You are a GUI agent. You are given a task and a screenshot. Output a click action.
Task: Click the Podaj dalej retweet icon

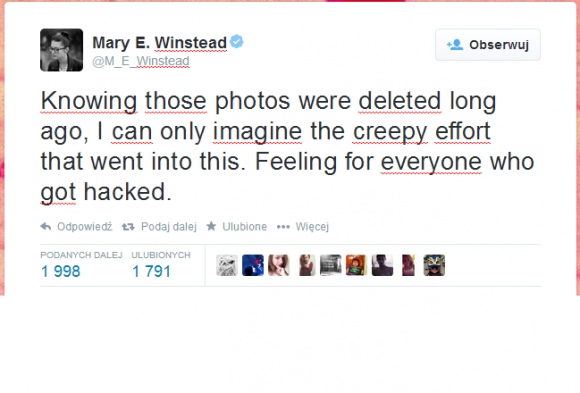coord(128,226)
